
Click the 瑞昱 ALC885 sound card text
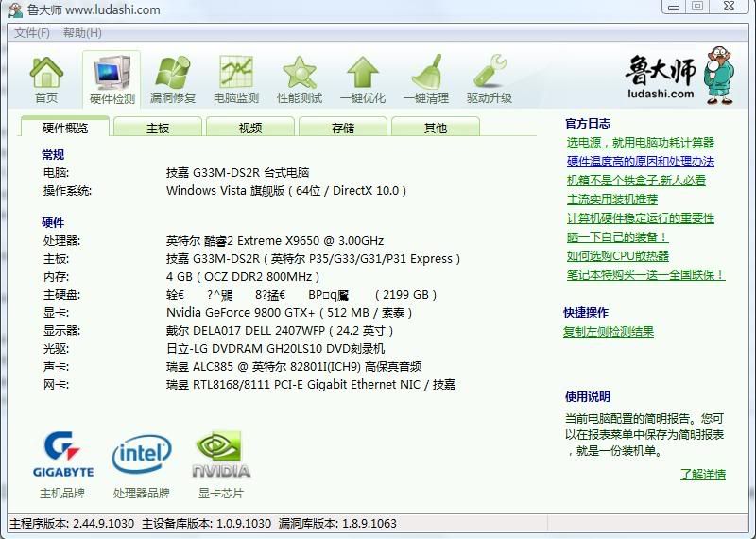click(294, 367)
